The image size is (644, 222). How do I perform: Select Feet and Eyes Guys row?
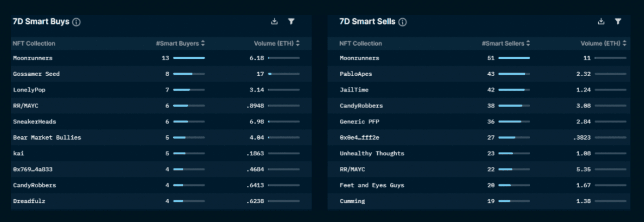click(479, 185)
